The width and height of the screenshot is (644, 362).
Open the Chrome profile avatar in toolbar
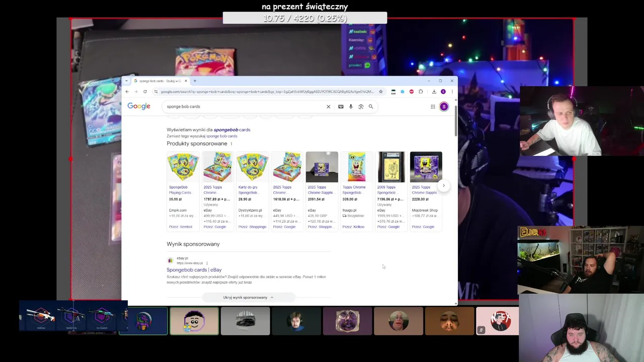(443, 92)
